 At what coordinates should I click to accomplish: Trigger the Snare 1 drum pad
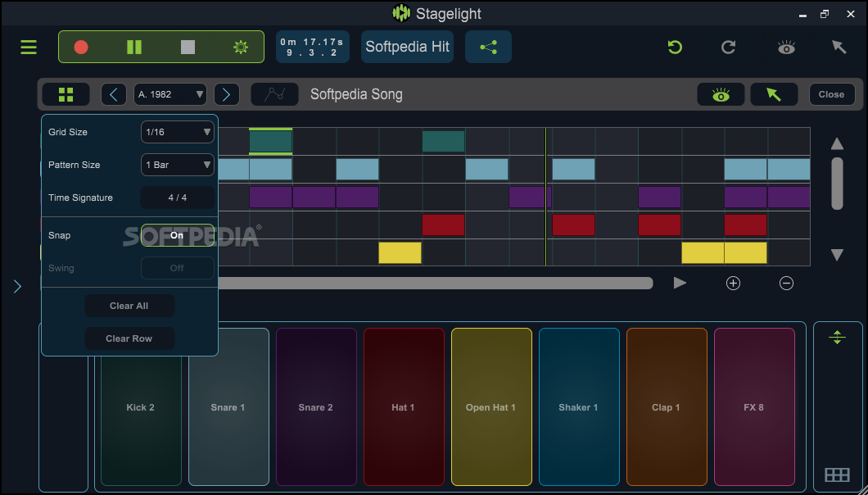tap(228, 406)
